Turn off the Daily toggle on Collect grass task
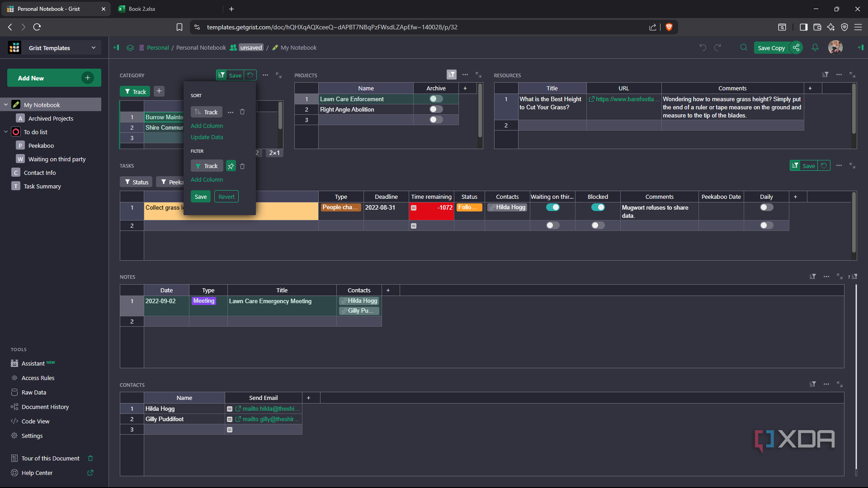This screenshot has width=868, height=488. point(766,207)
